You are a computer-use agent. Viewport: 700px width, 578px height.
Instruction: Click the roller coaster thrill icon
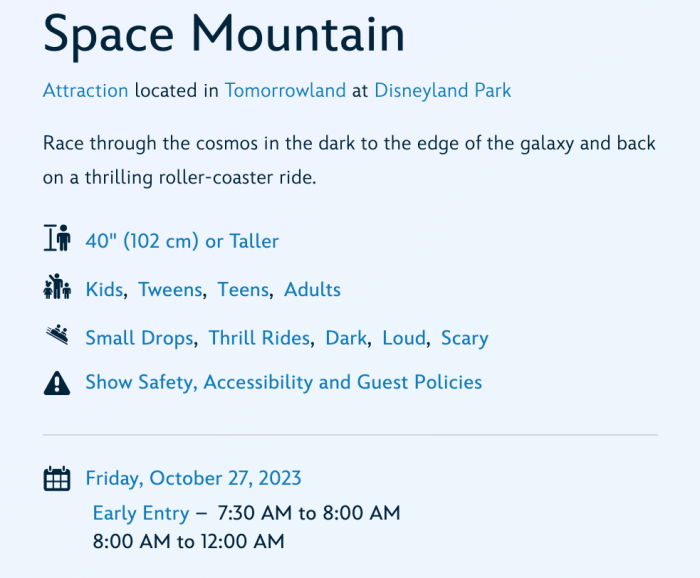point(57,335)
